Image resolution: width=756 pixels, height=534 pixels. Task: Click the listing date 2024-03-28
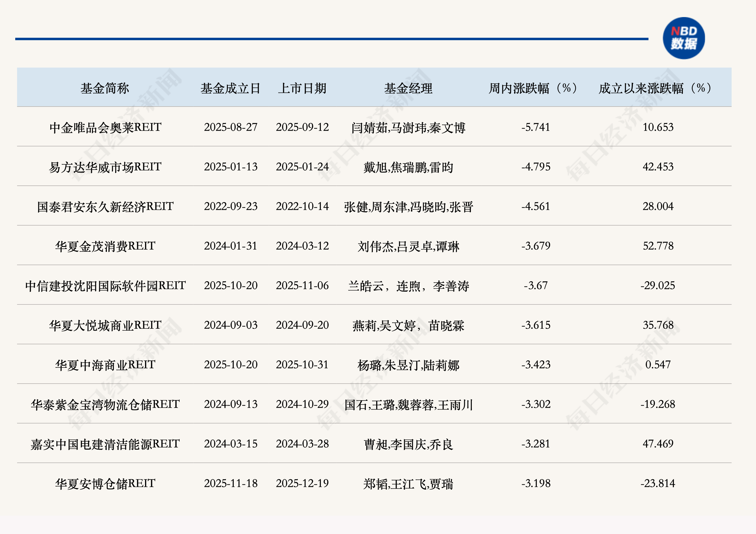click(302, 444)
